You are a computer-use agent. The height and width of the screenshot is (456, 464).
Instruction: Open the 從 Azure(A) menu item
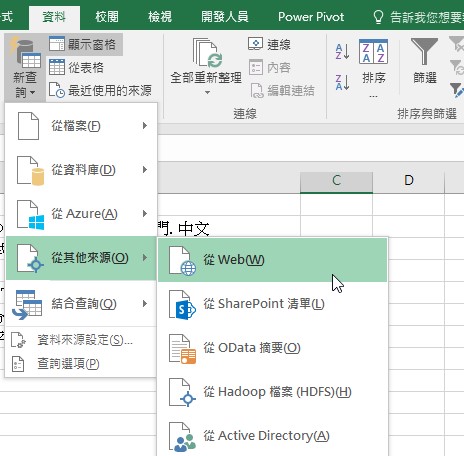tap(81, 214)
